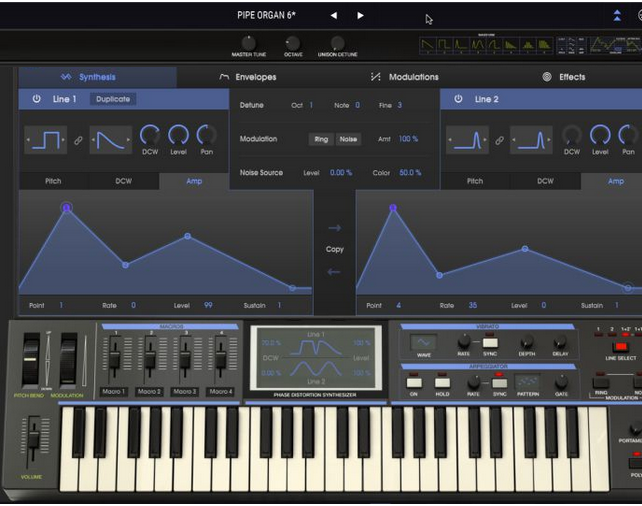Select Line 2 envelope third point
This screenshot has width=642, height=506.
click(x=525, y=248)
